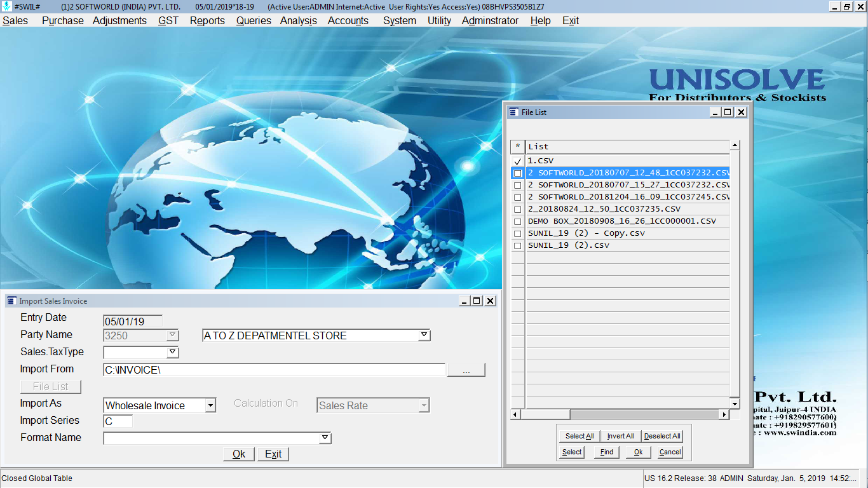
Task: Minimize the Import Sales Invoice window
Action: click(465, 301)
